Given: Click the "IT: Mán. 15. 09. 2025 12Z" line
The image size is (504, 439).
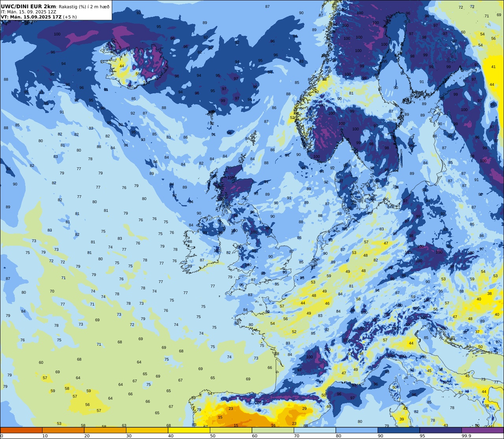Looking at the screenshot, I should tap(28, 12).
